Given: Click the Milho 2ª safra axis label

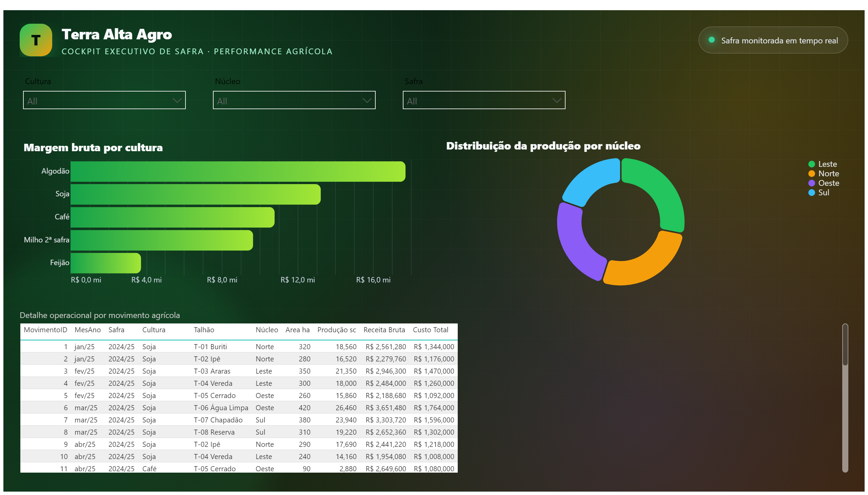Looking at the screenshot, I should 46,240.
